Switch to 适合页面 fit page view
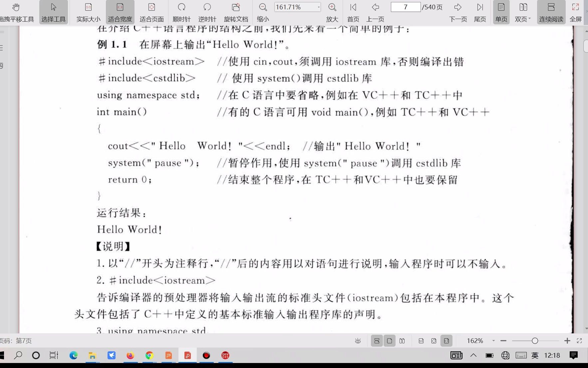Viewport: 588px width, 368px height. pos(151,12)
